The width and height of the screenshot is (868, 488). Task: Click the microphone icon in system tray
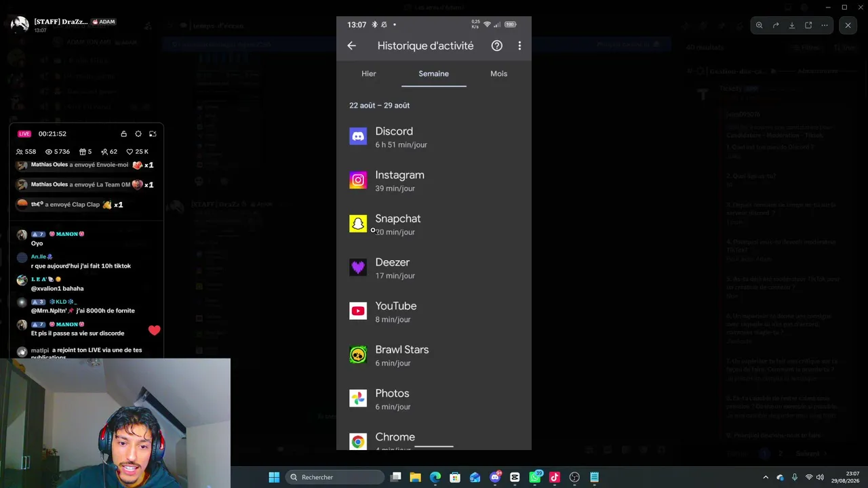tap(795, 477)
